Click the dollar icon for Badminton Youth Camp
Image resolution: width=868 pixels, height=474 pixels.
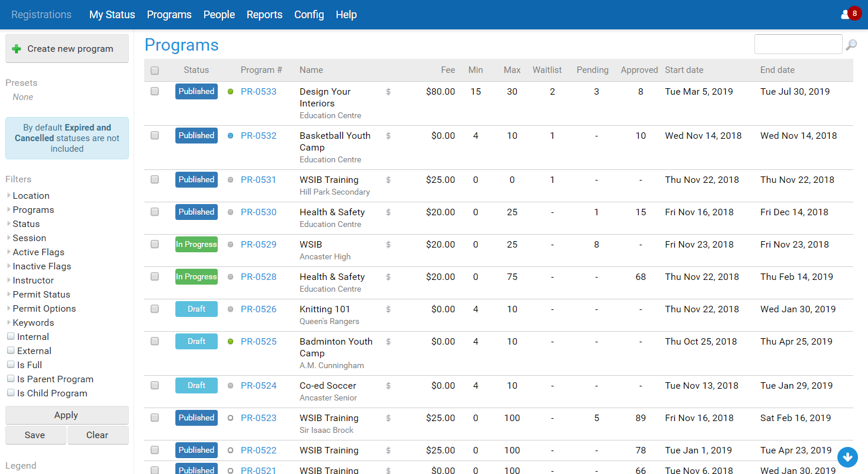point(388,342)
